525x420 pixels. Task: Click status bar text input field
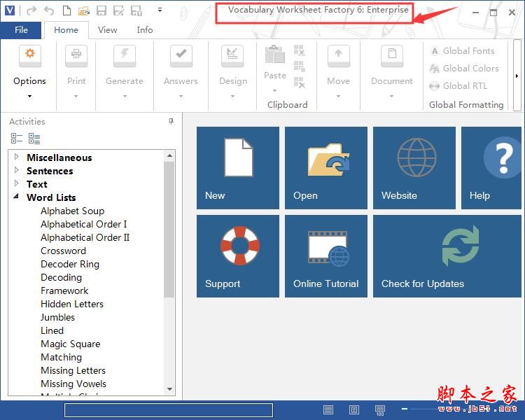click(x=169, y=410)
